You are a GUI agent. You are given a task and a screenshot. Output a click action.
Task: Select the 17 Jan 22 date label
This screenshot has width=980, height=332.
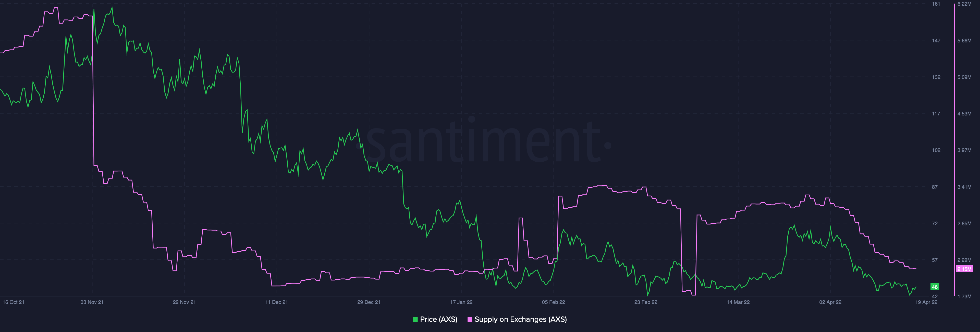click(461, 302)
